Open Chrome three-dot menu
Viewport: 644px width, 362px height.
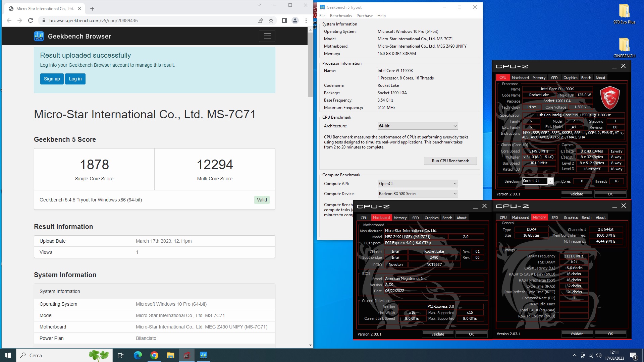tap(306, 20)
